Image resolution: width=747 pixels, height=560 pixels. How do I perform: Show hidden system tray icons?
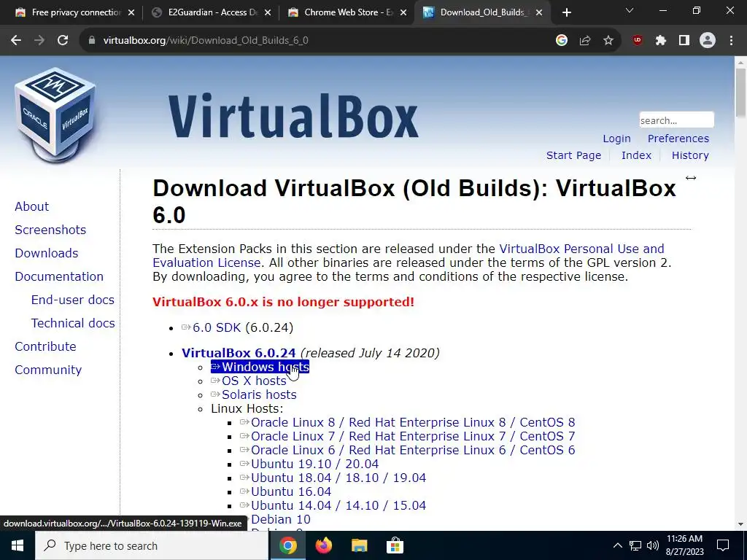[x=617, y=545]
